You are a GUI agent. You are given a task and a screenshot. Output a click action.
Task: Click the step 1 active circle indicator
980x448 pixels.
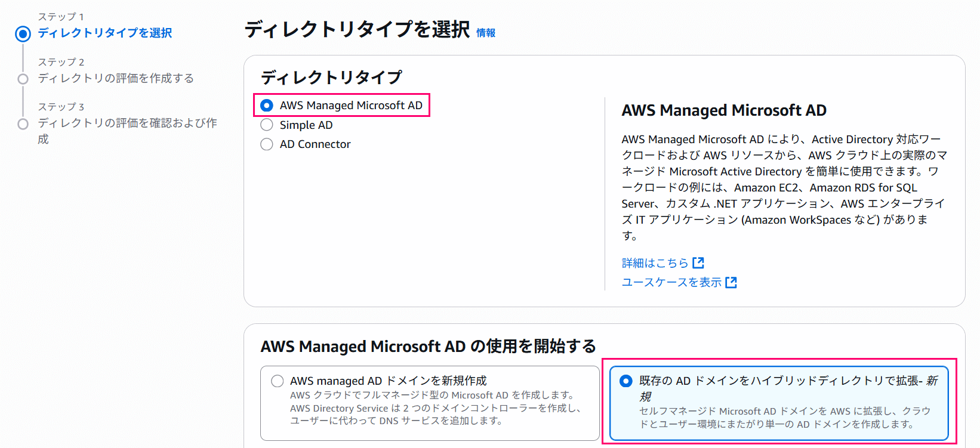point(23,34)
